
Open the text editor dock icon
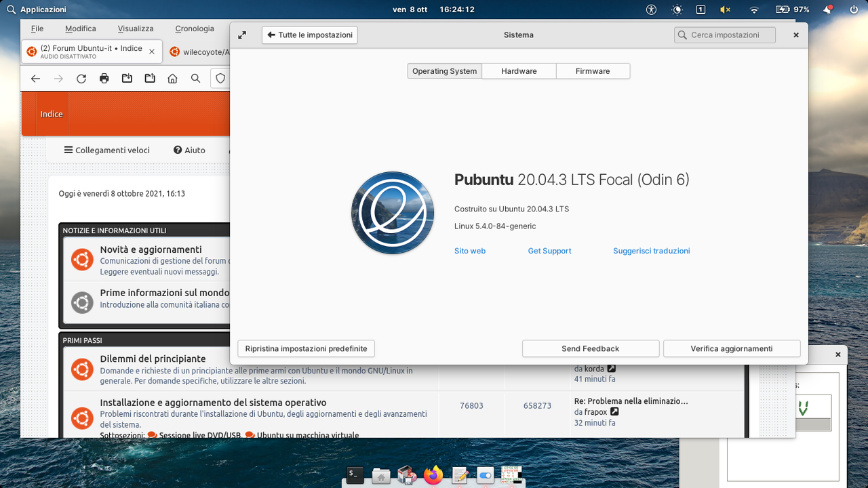(460, 476)
